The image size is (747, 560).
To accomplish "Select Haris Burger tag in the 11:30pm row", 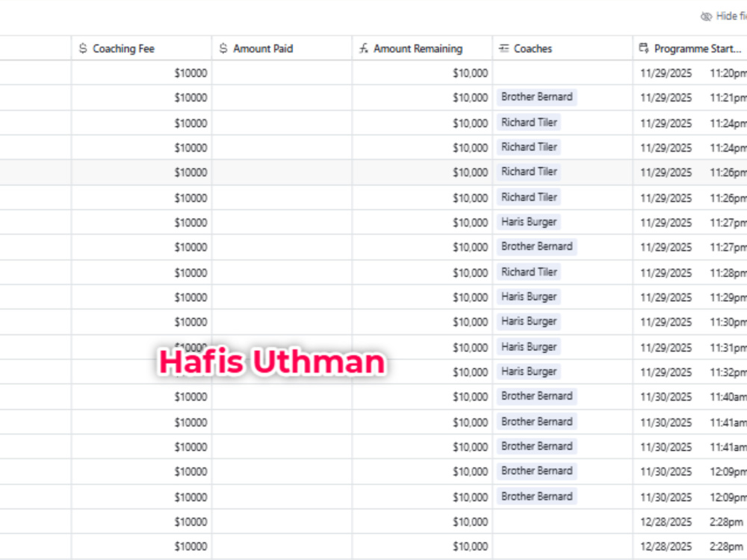I will 529,321.
